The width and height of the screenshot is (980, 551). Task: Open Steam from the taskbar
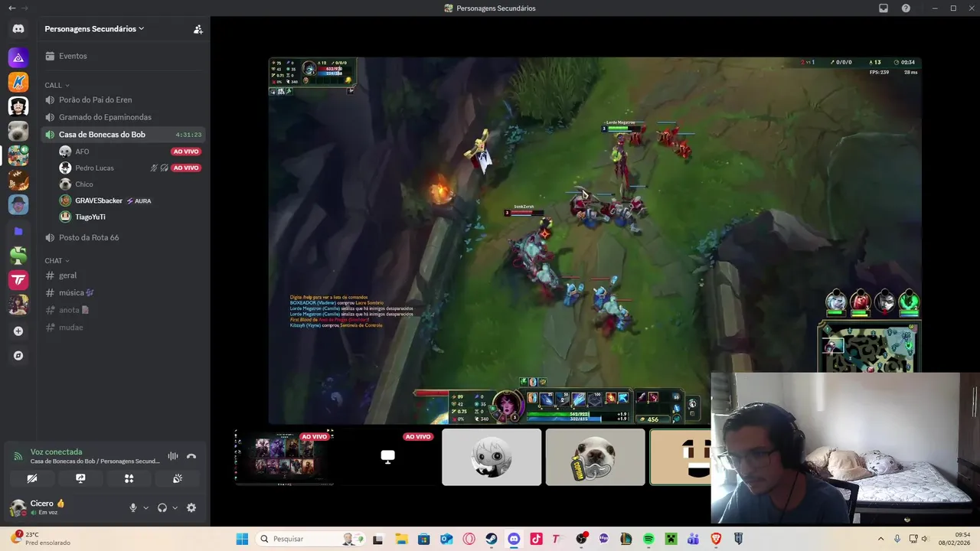click(492, 539)
